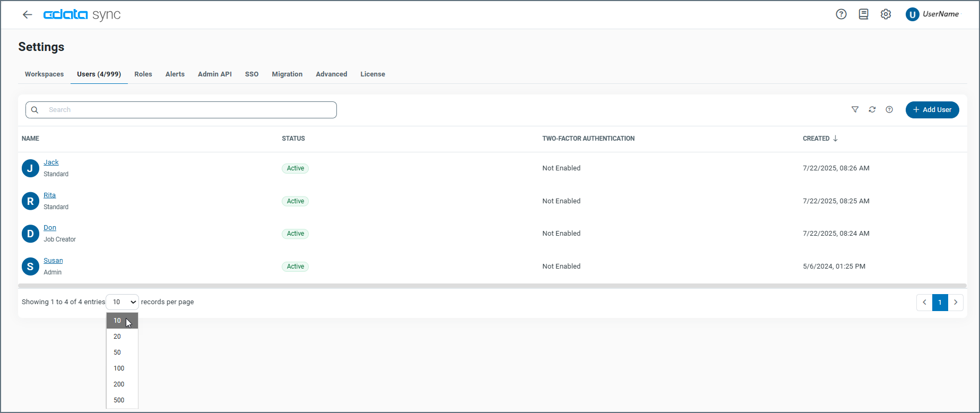The height and width of the screenshot is (413, 980).
Task: Open the Admin API tab
Action: (x=214, y=74)
